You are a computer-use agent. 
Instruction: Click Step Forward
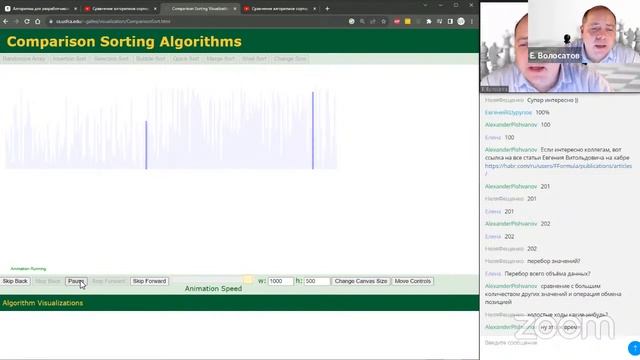coord(109,281)
